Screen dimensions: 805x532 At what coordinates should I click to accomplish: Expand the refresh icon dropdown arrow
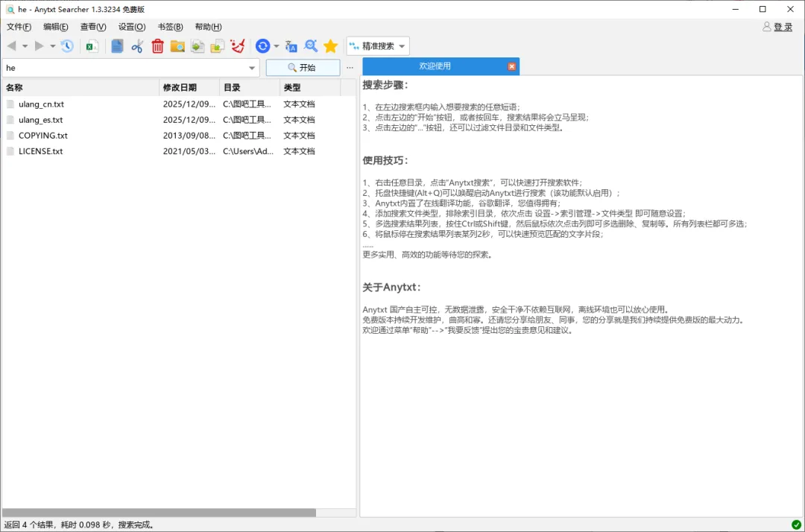pos(277,46)
